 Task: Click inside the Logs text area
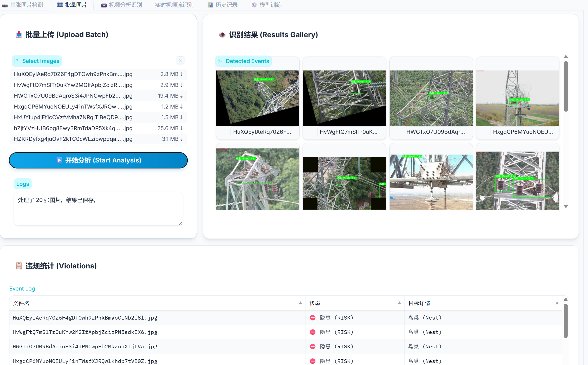[x=98, y=209]
